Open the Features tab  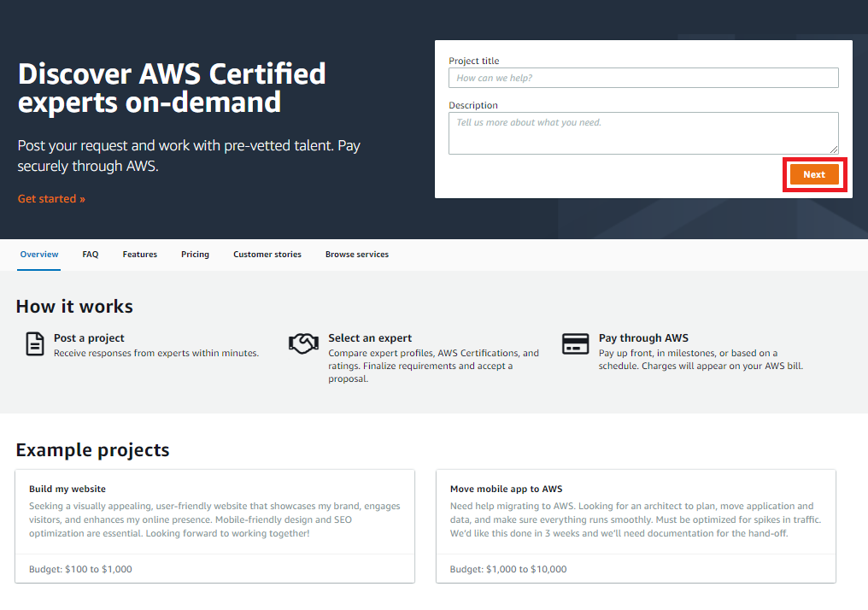tap(139, 254)
